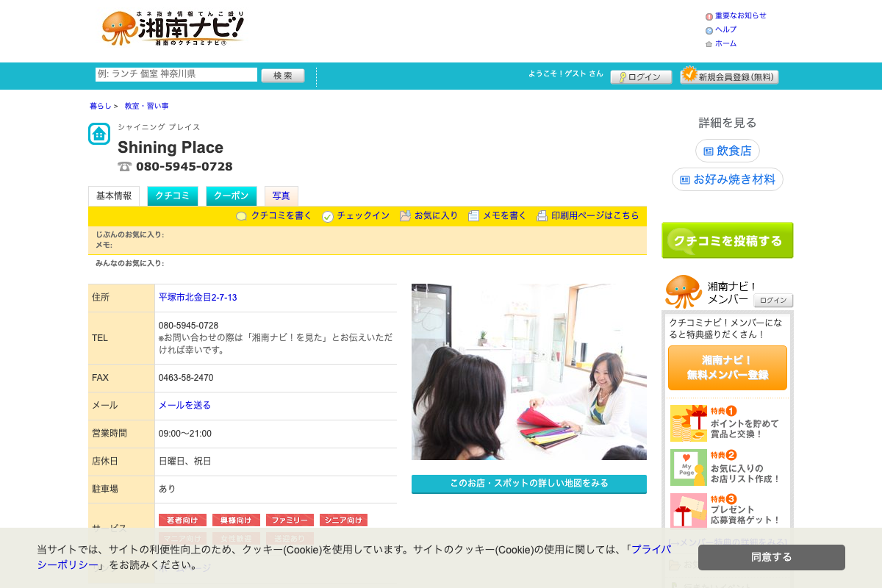Click the house category icon by Shining Place
Viewport: 882px width, 588px height.
(99, 134)
